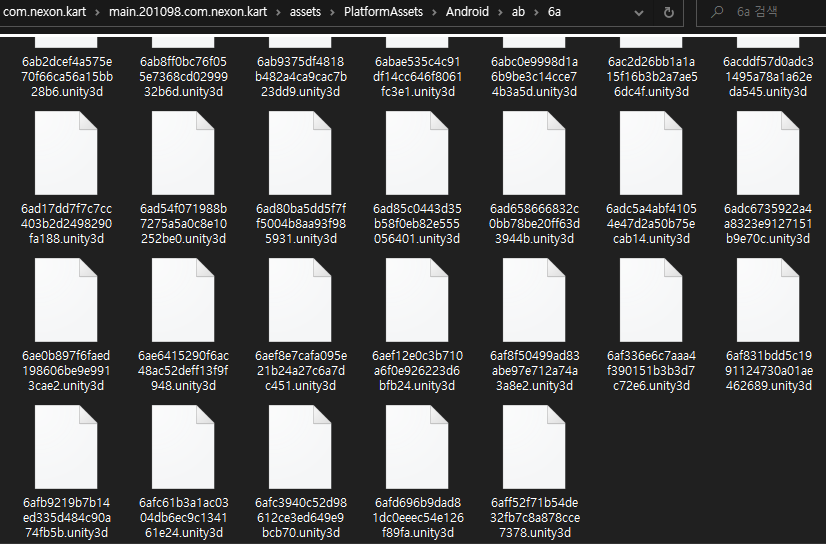Expand chevron after main.201098.com.nexon.kart breadcrumb
The image size is (826, 544).
pyautogui.click(x=278, y=12)
